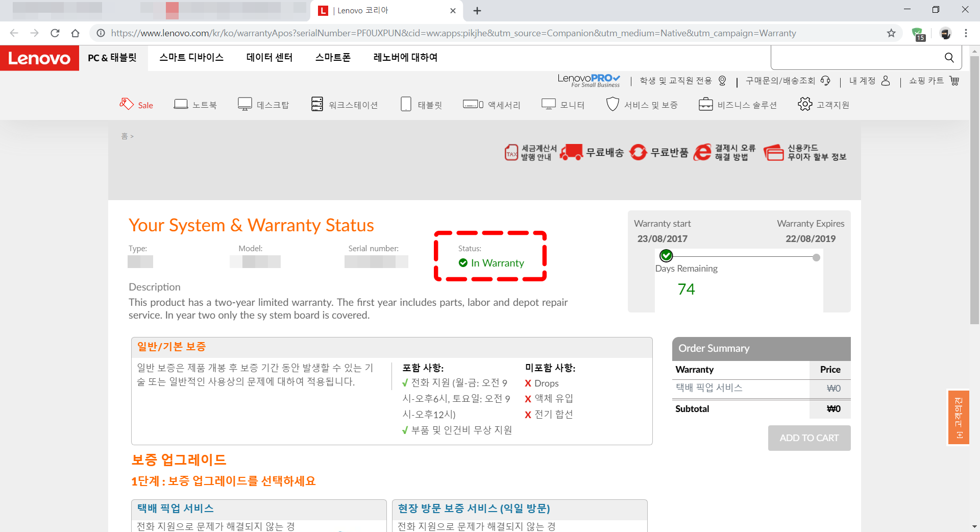Click the warranty progress green check marker
The image size is (980, 532).
coord(666,255)
